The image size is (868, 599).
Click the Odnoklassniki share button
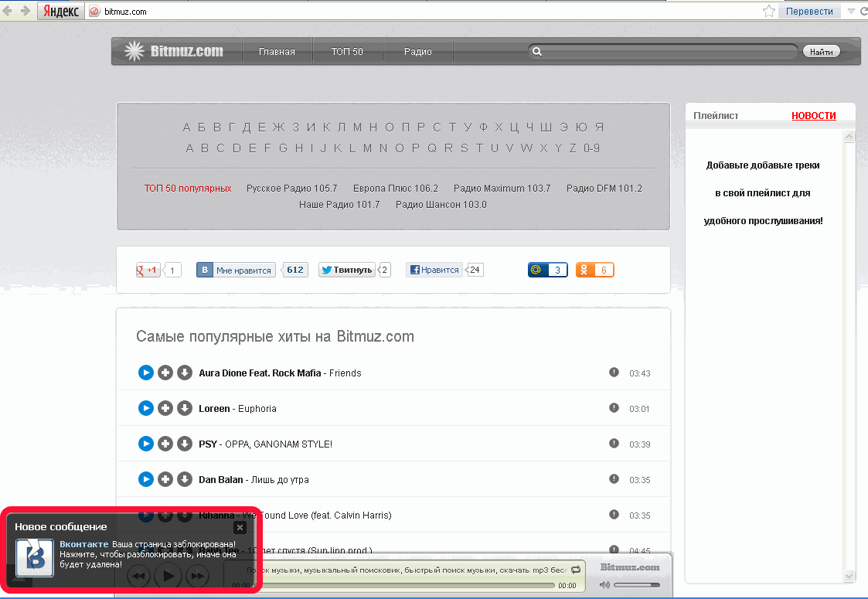point(595,270)
